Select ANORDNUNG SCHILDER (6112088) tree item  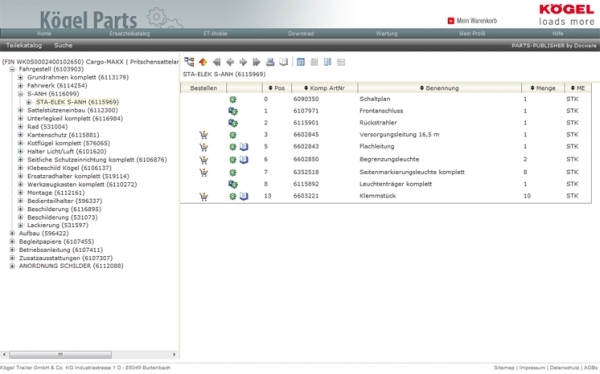coord(71,266)
